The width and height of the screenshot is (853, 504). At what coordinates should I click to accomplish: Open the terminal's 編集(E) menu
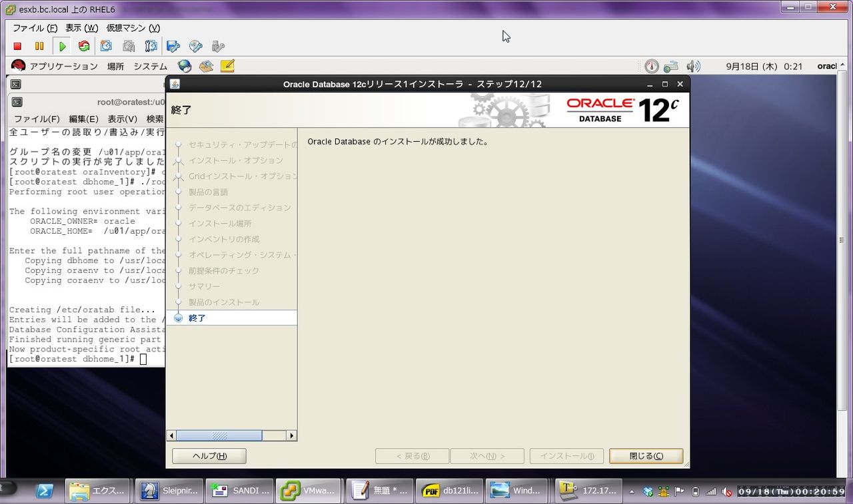pyautogui.click(x=84, y=119)
